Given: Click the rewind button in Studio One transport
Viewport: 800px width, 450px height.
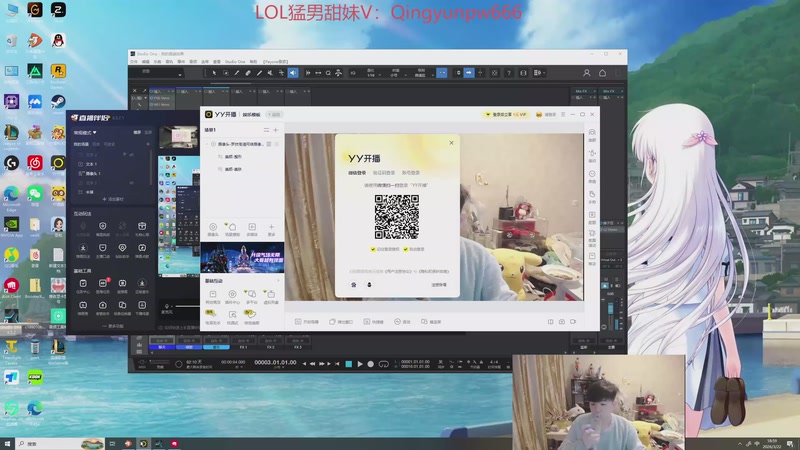Looking at the screenshot, I should pos(312,364).
